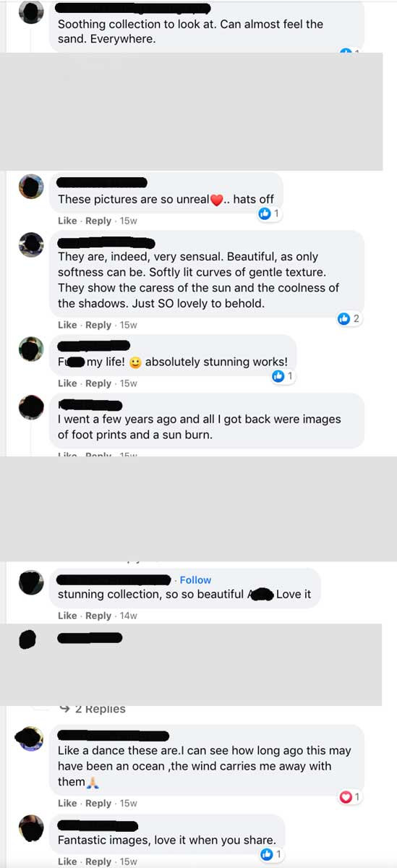Image resolution: width=397 pixels, height=868 pixels.
Task: Like the 'Like a dance these are' comment
Action: click(67, 803)
